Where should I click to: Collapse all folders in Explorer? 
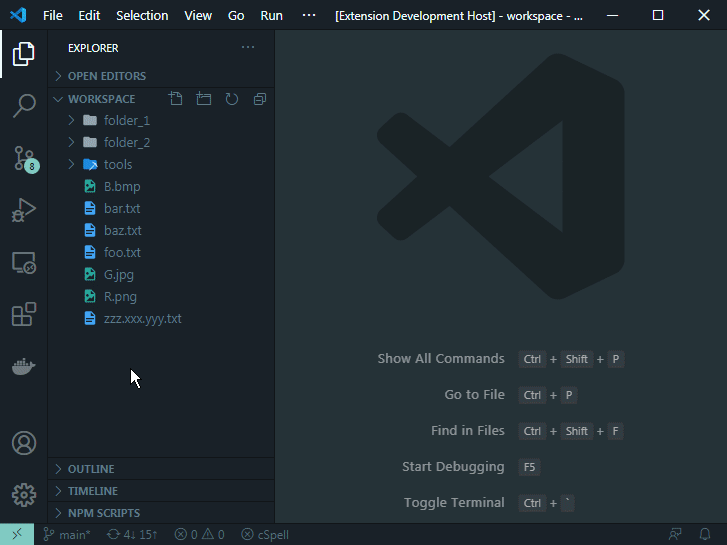[260, 99]
